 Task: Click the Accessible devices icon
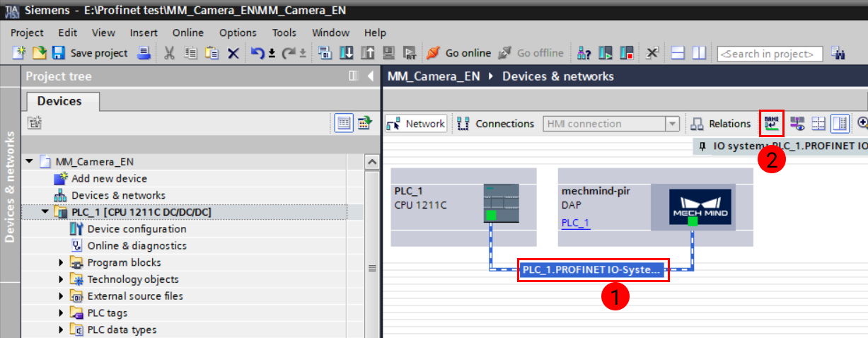pyautogui.click(x=584, y=53)
